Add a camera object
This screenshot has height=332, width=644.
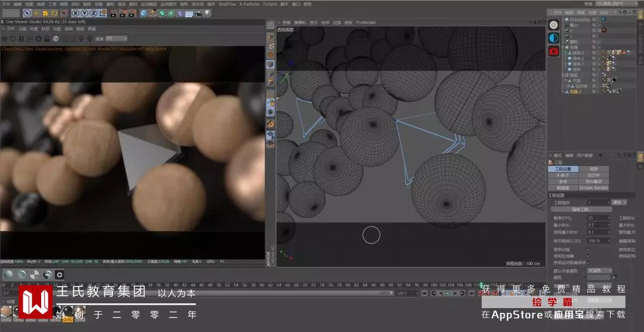(198, 13)
